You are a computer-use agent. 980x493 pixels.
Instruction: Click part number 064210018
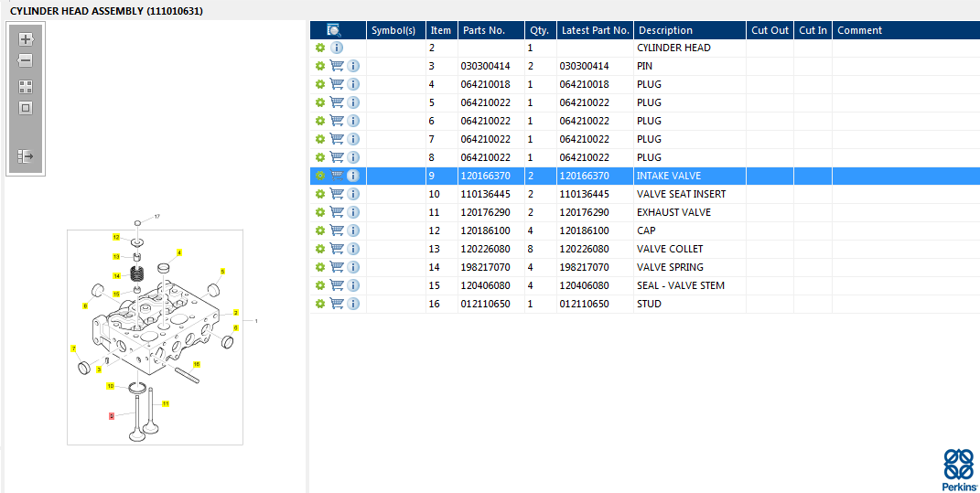click(486, 84)
